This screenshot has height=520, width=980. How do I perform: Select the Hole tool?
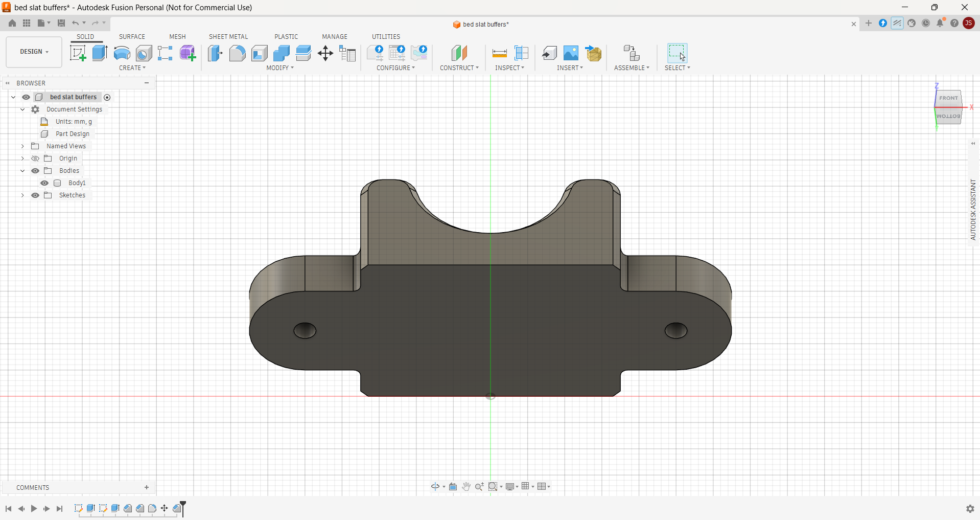(144, 53)
